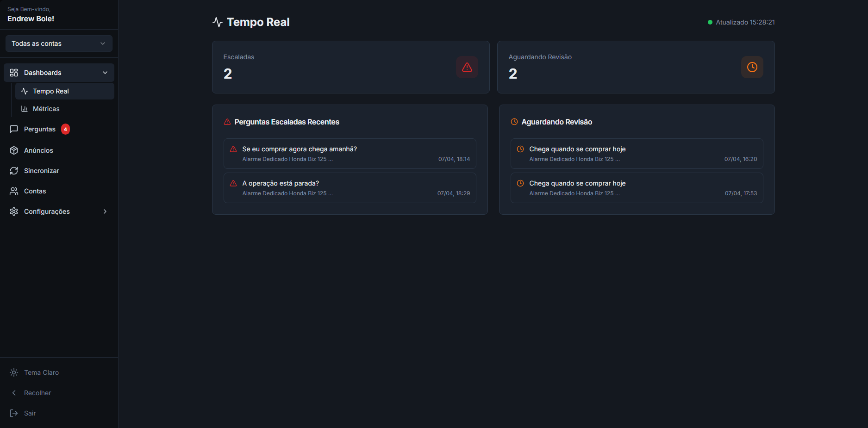Viewport: 868px width, 428px height.
Task: Click the red warning icon in Escaladas card
Action: 467,67
